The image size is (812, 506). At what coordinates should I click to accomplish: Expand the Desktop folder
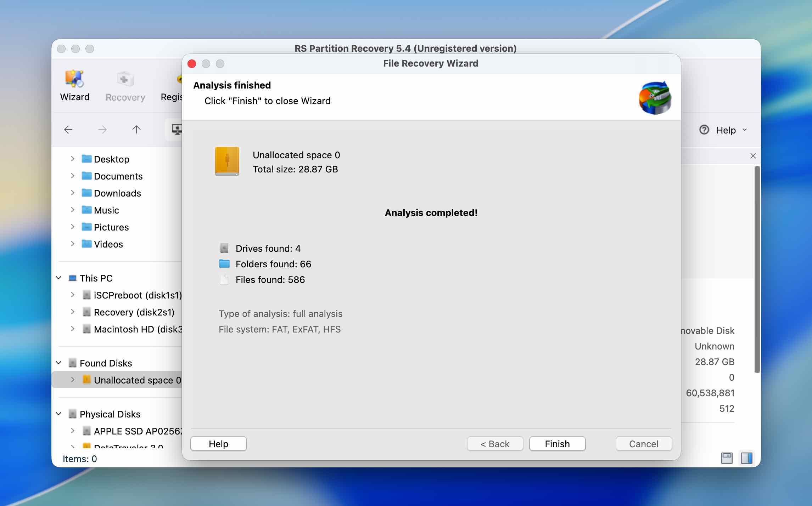pos(72,159)
